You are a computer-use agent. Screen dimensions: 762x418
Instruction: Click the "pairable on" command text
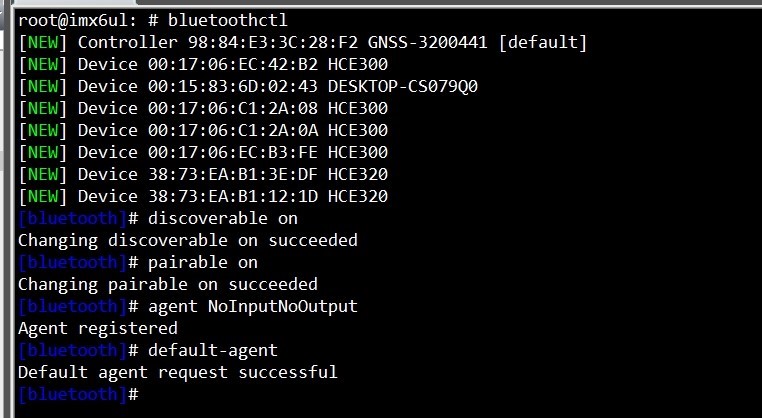pos(202,262)
